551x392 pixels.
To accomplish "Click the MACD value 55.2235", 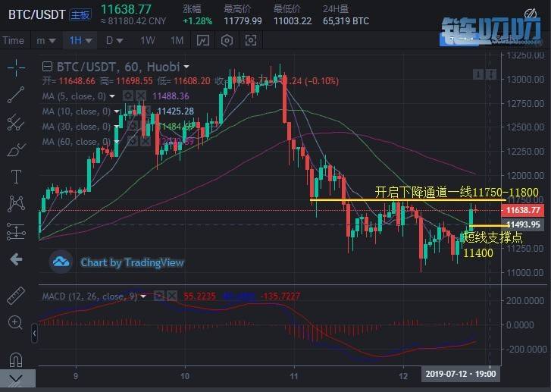I will click(x=199, y=296).
